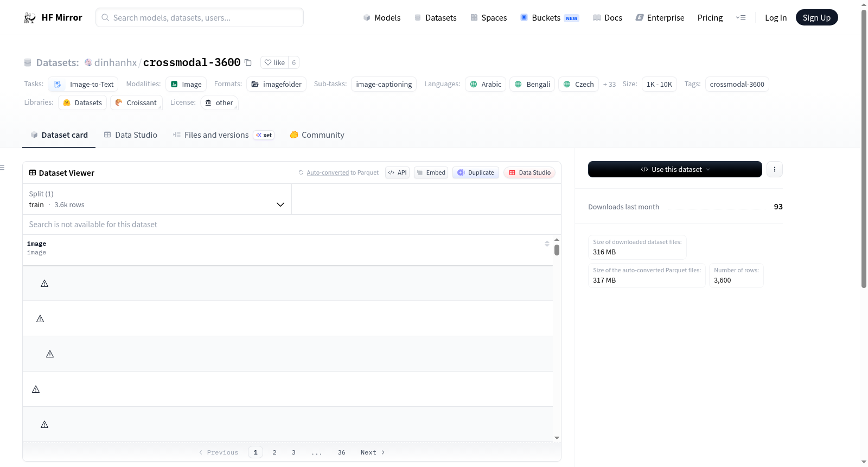
Task: Select the Bengali language tag
Action: [x=532, y=84]
